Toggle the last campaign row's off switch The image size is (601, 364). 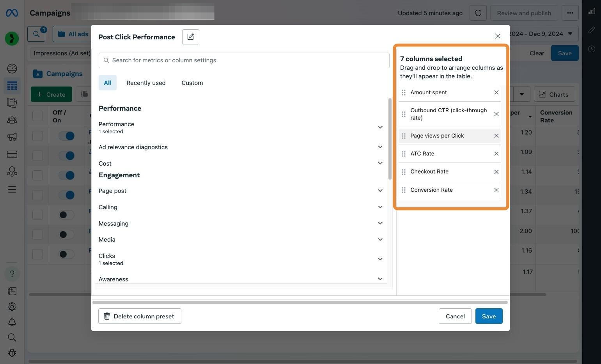(x=66, y=254)
